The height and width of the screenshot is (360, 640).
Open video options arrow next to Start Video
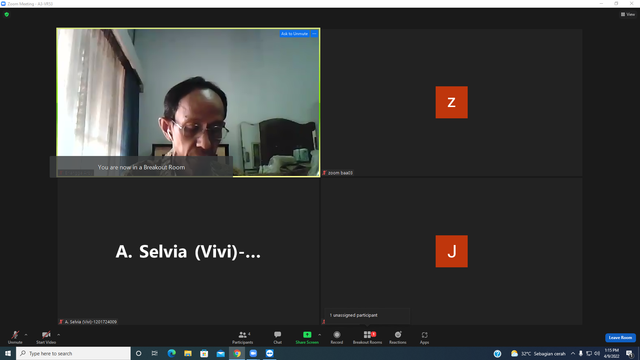click(59, 335)
